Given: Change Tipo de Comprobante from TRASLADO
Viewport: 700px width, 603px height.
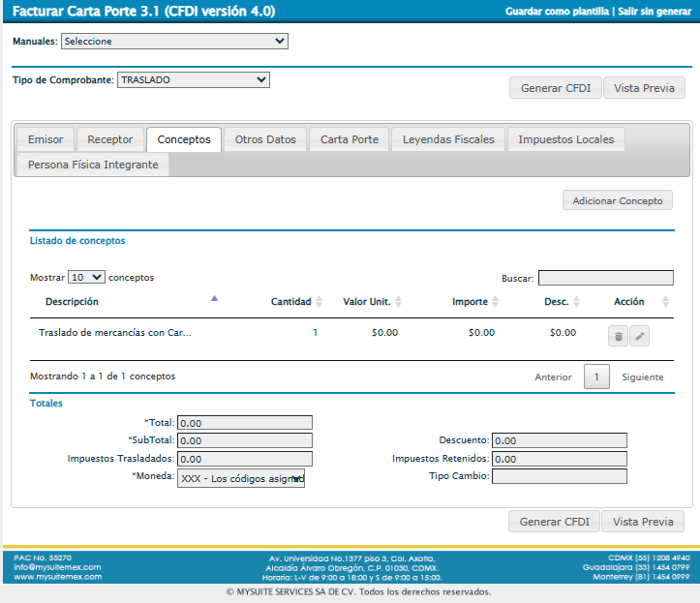Looking at the screenshot, I should click(194, 80).
